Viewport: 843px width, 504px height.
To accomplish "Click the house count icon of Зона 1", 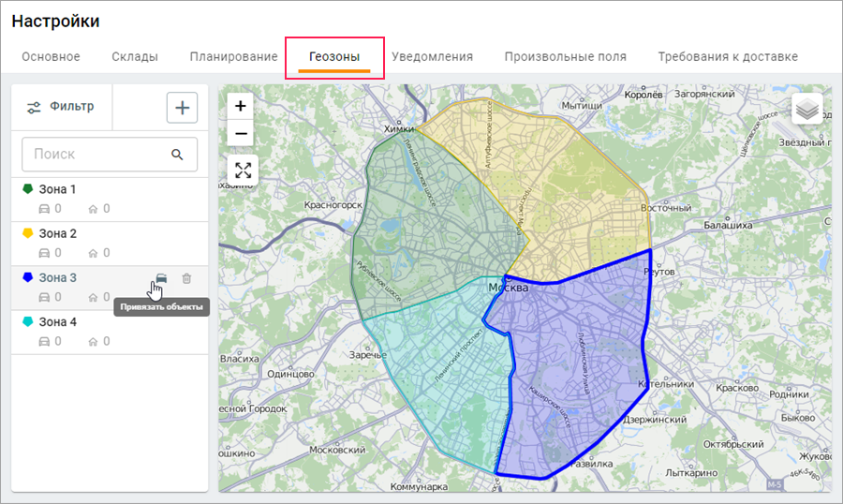I will 93,209.
